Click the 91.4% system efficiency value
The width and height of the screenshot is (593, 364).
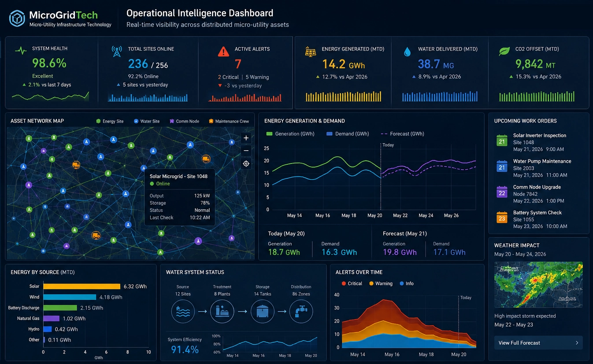click(185, 350)
